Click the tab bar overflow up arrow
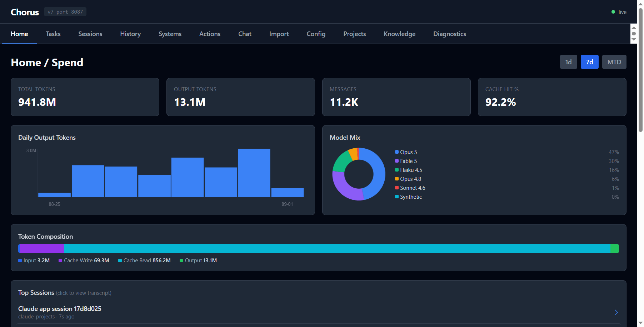The height and width of the screenshot is (327, 644). coord(634,28)
